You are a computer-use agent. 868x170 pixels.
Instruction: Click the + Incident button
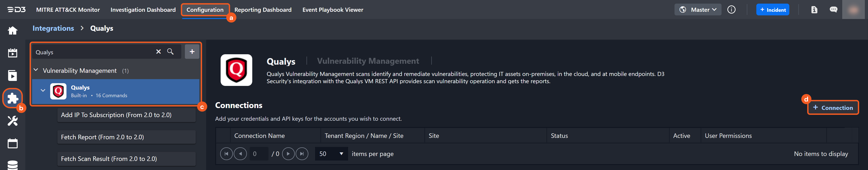pyautogui.click(x=772, y=10)
